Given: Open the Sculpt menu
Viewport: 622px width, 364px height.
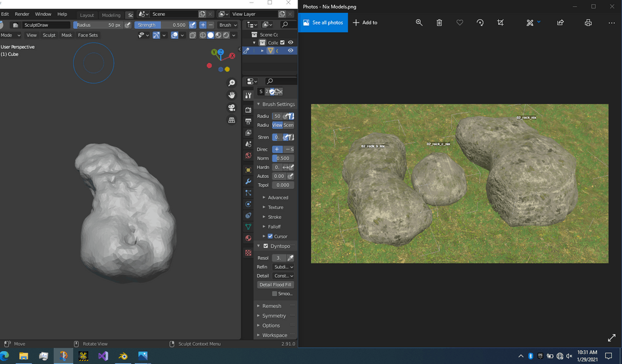Looking at the screenshot, I should [x=49, y=35].
